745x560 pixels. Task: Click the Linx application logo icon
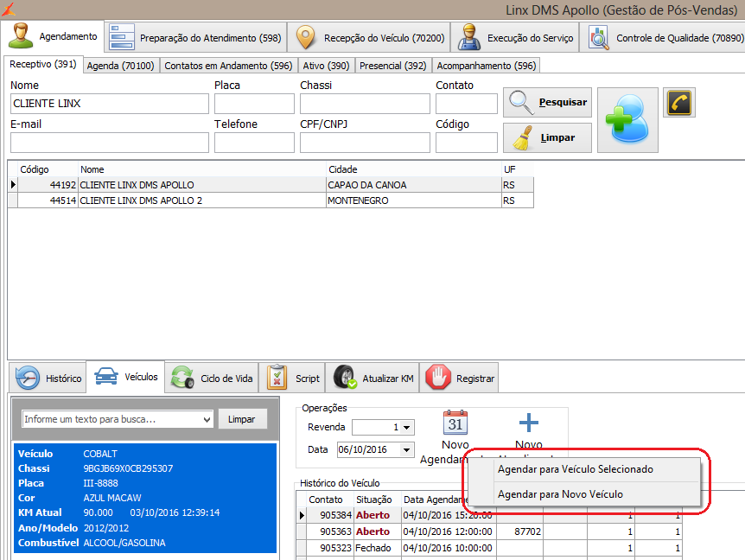pyautogui.click(x=8, y=9)
